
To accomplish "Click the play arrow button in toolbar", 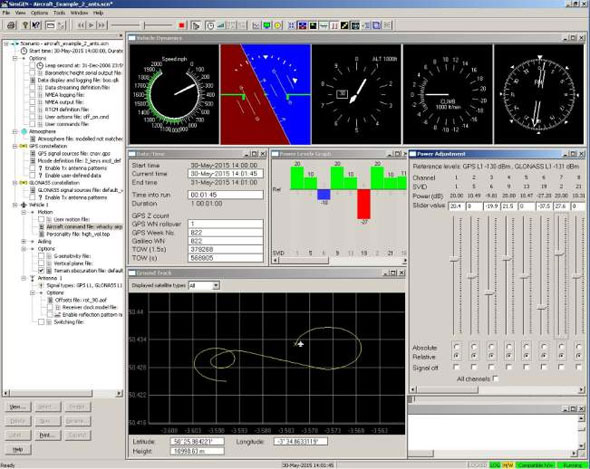I will pyautogui.click(x=91, y=25).
